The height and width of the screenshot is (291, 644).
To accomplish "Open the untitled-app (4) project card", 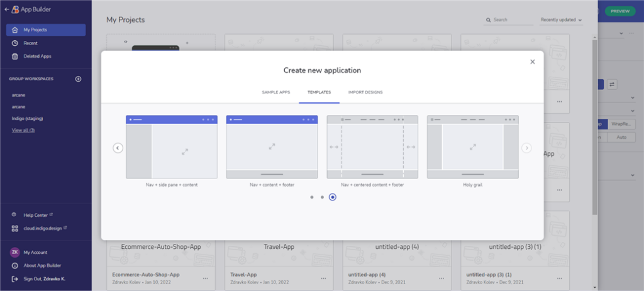I will 397,264.
